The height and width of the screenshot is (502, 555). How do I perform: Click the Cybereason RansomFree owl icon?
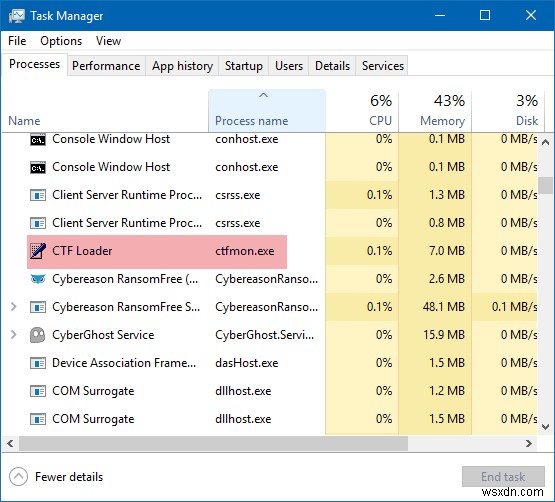(38, 279)
